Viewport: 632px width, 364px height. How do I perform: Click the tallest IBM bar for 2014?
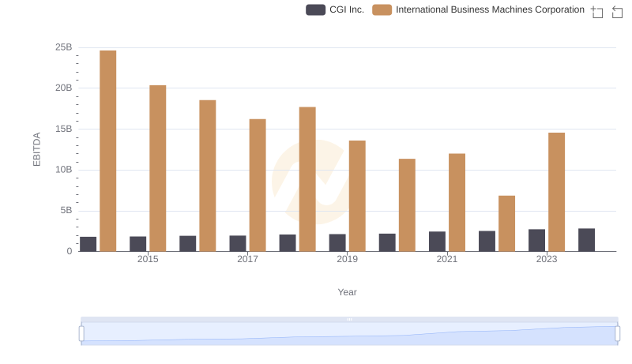[x=108, y=151]
